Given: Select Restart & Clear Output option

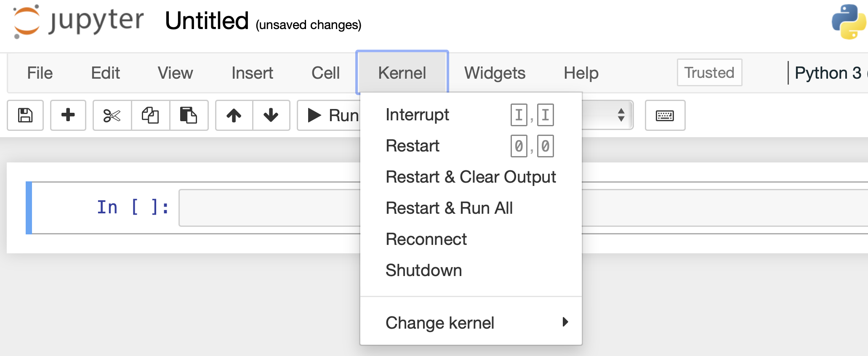Looking at the screenshot, I should pos(471,177).
